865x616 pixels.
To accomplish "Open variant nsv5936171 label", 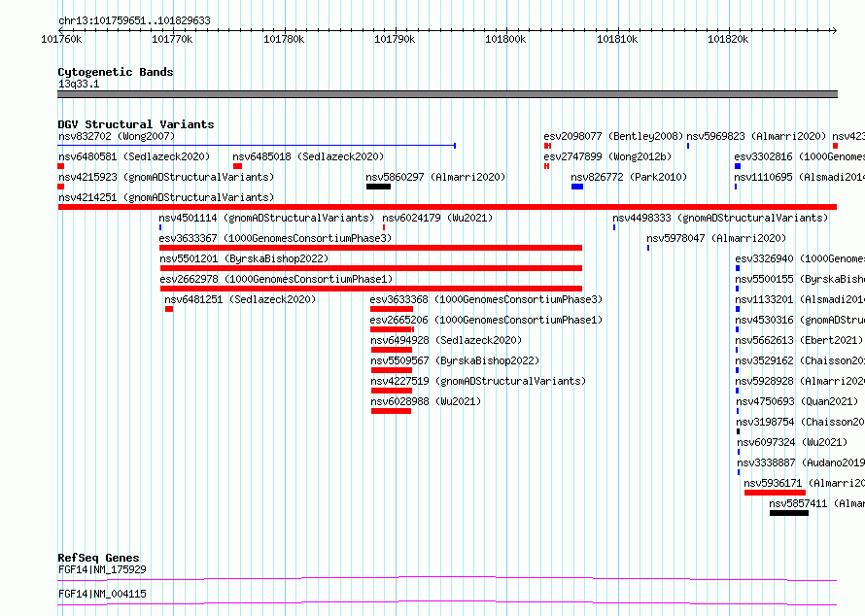I will coord(805,483).
